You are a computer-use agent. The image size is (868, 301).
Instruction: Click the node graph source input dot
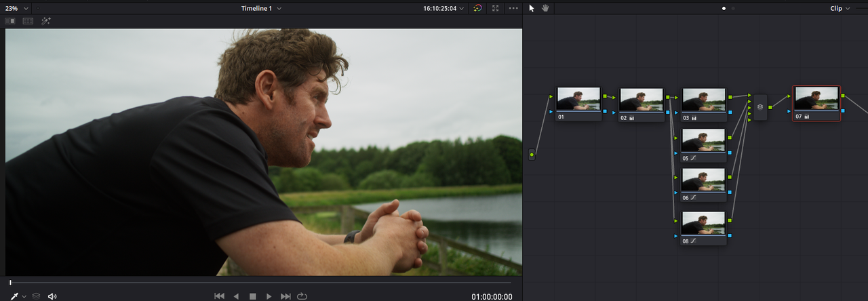[532, 155]
